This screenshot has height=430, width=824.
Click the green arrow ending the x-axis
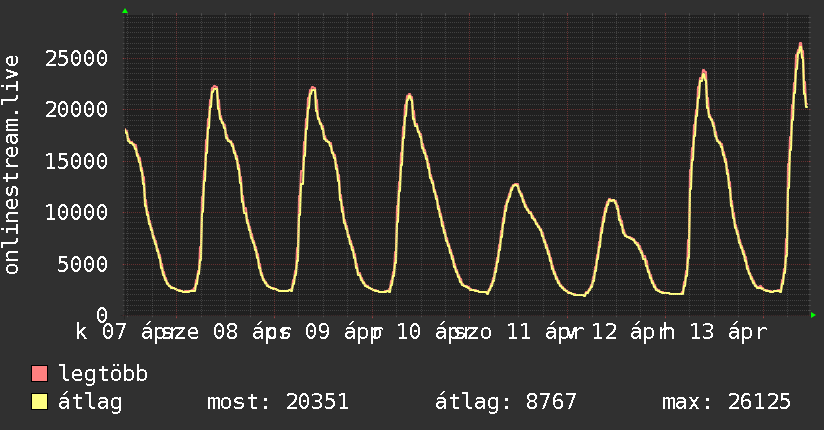click(813, 315)
